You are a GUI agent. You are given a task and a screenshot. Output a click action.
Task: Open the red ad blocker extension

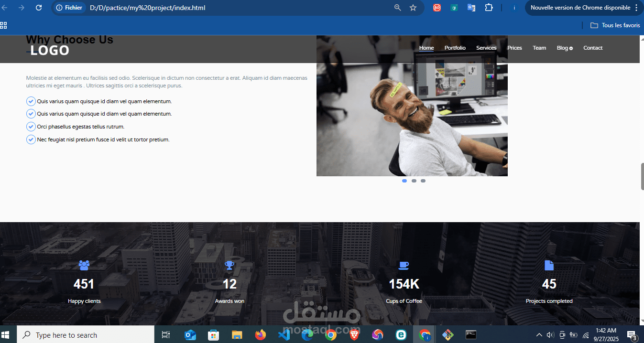pyautogui.click(x=437, y=8)
